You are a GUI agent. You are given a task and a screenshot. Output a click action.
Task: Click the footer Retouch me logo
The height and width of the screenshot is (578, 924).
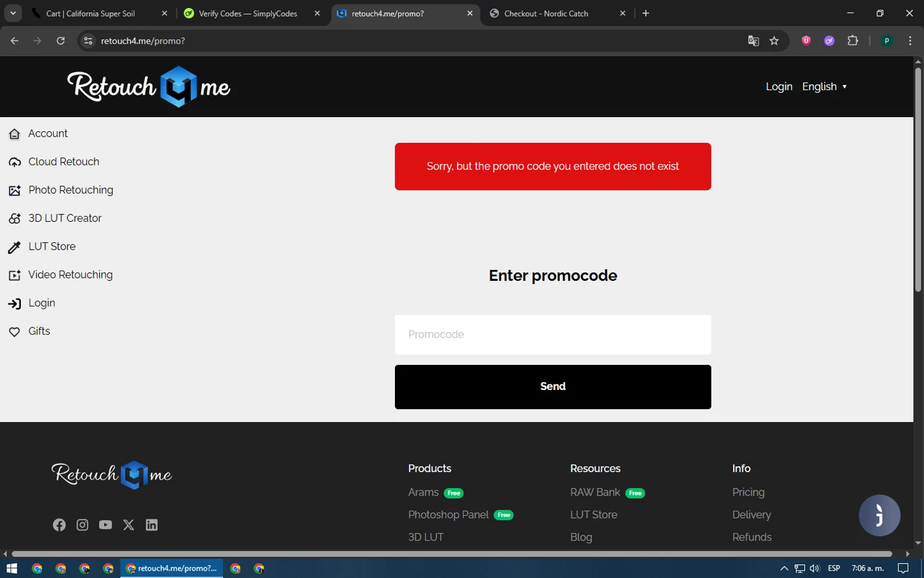click(x=111, y=475)
